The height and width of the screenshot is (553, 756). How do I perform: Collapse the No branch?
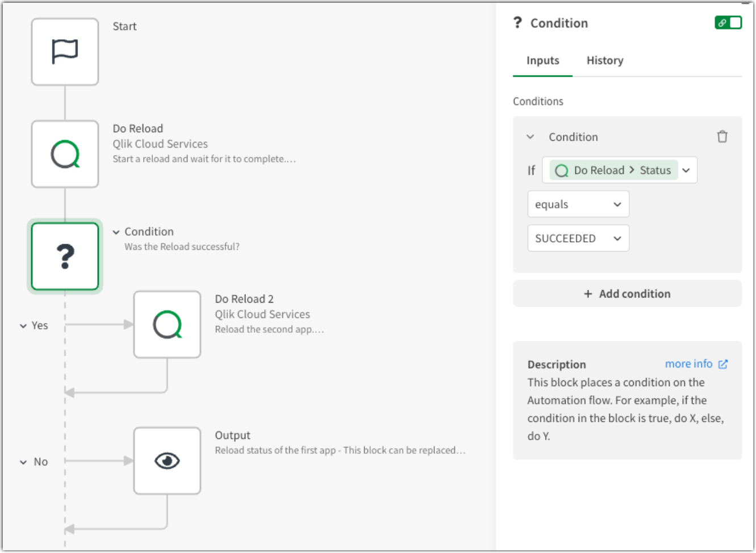tap(23, 462)
